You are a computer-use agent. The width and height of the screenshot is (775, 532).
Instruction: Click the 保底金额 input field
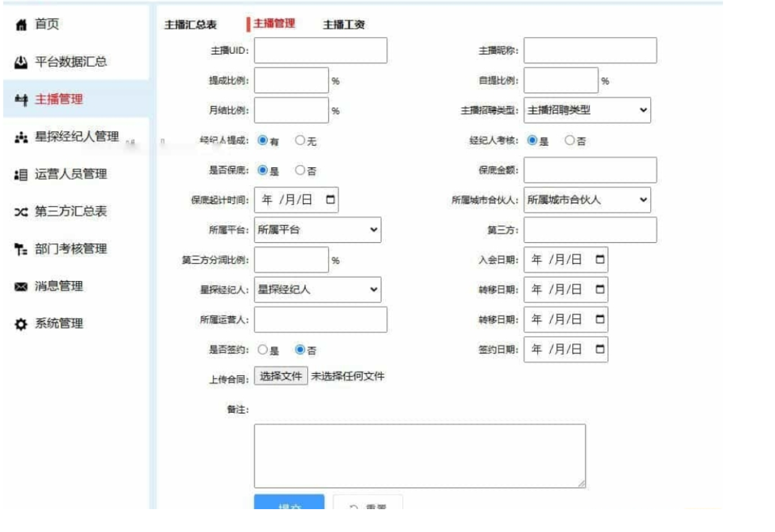pyautogui.click(x=590, y=170)
